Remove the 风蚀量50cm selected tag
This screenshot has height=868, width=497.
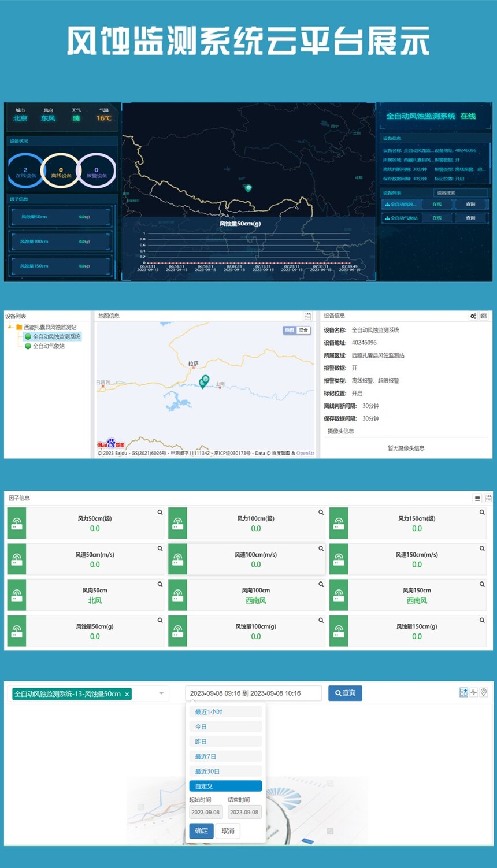(127, 694)
